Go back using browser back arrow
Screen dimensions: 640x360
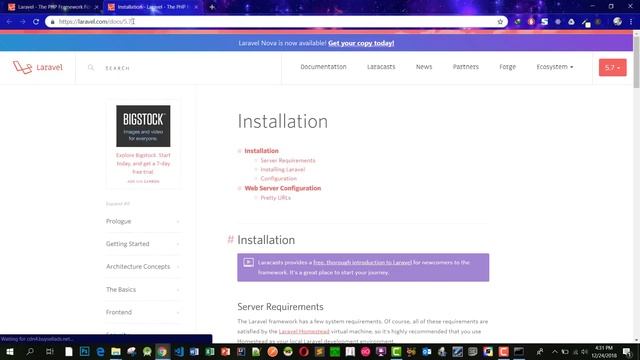pyautogui.click(x=9, y=22)
